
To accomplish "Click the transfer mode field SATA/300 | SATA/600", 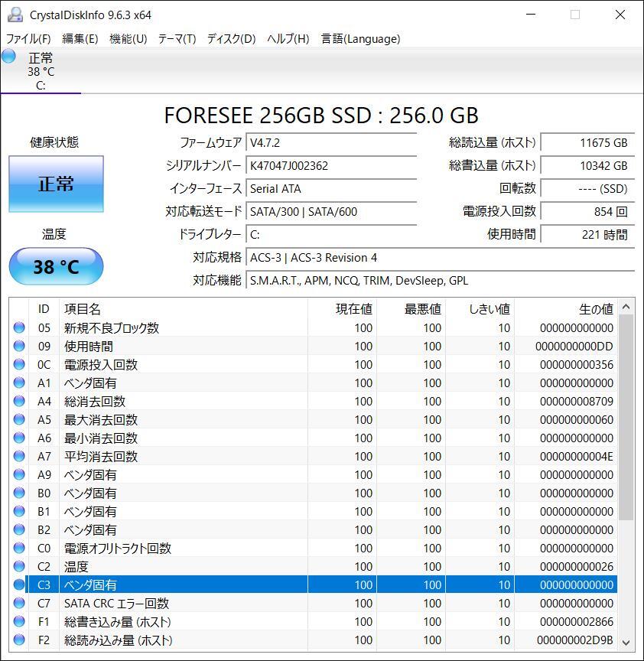I will click(331, 211).
